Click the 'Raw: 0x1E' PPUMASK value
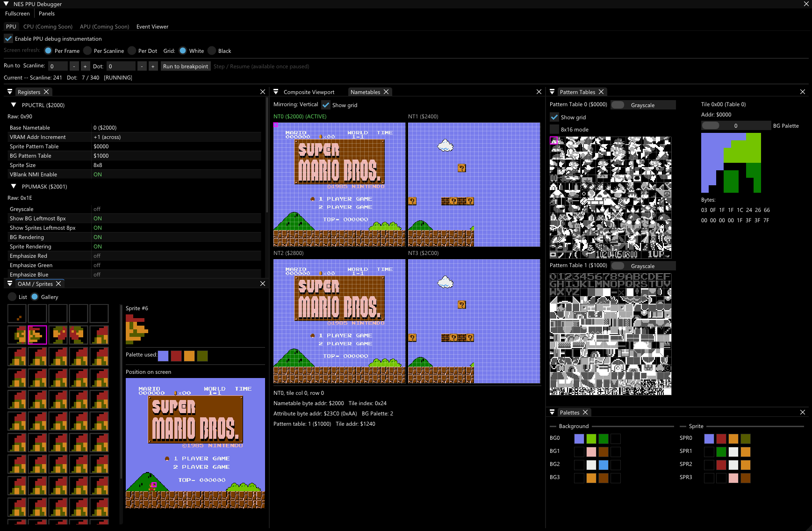This screenshot has width=812, height=531. 20,198
